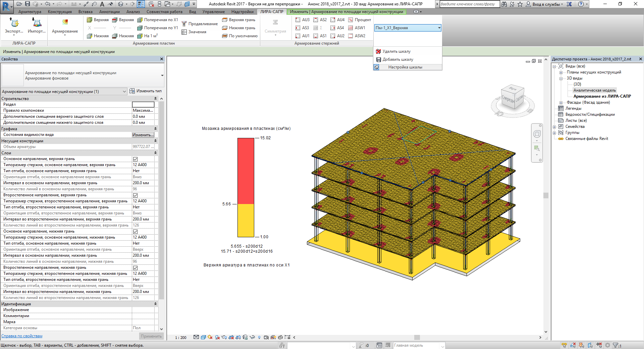The image size is (644, 349).
Task: Click the red segment of the color scale
Action: 246,170
